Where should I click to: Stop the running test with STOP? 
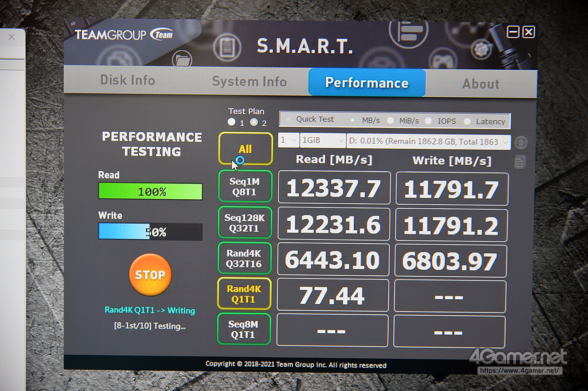(150, 275)
